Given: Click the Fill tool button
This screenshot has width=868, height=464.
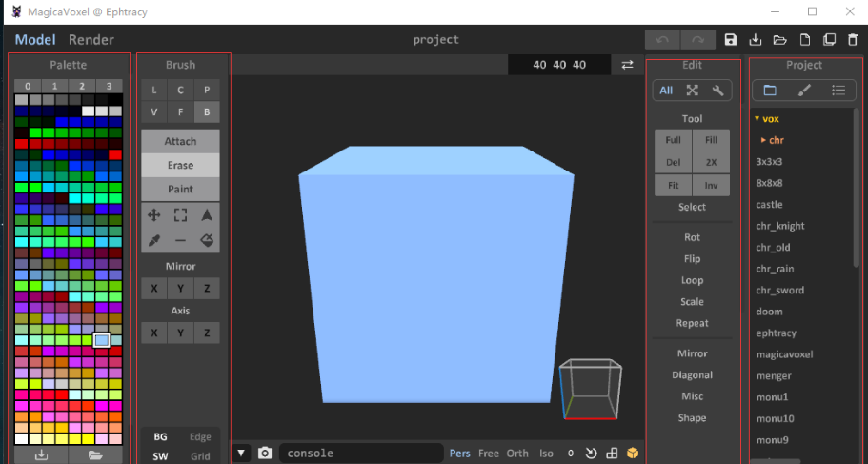Looking at the screenshot, I should [x=711, y=140].
